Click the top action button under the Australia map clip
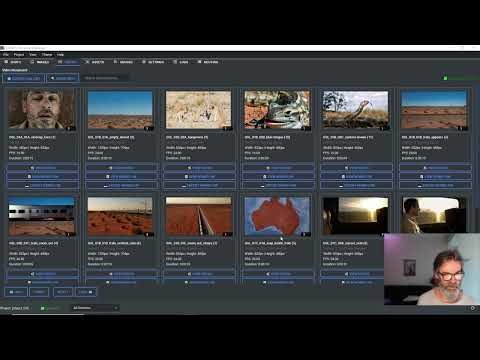The image size is (480, 360). click(279, 274)
